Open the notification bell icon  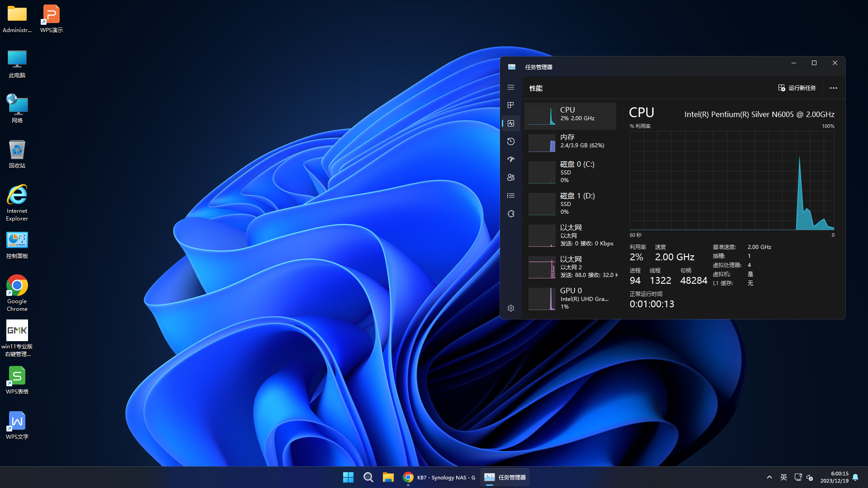click(855, 477)
